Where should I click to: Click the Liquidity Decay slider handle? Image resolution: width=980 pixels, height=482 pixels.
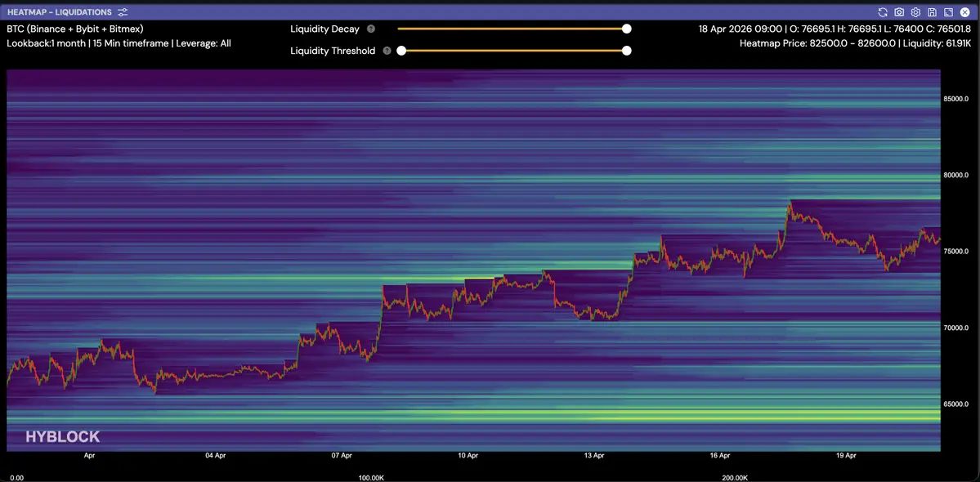coord(626,29)
